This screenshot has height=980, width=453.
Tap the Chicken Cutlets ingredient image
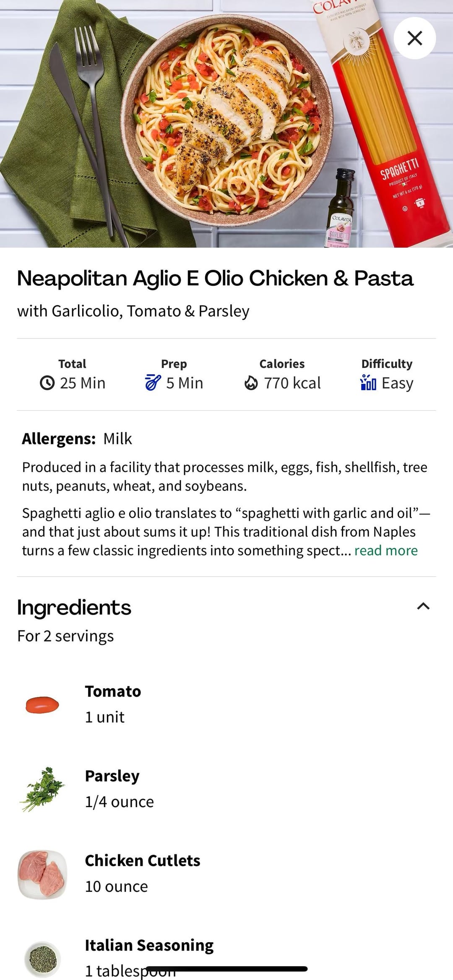point(42,874)
